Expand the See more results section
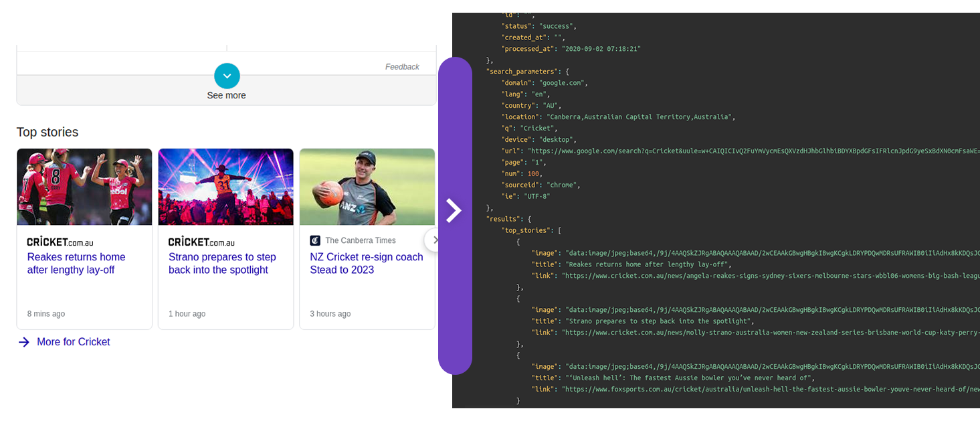Viewport: 980px width, 421px height. 226,95
